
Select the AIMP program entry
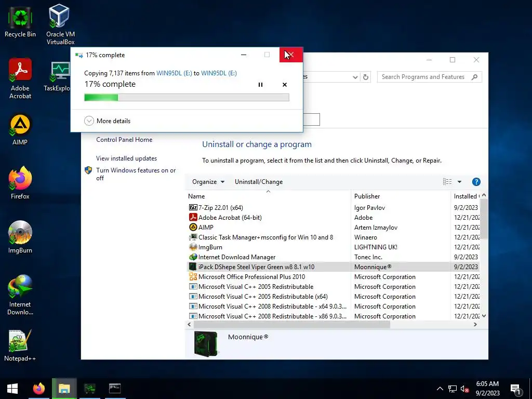(334, 228)
